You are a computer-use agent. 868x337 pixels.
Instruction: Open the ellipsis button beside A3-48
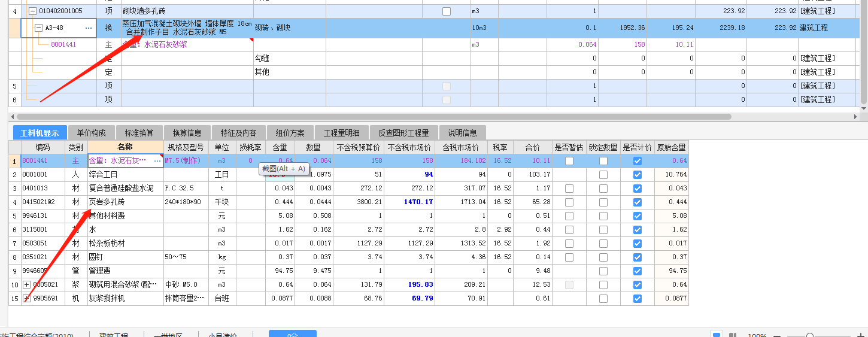pos(89,28)
